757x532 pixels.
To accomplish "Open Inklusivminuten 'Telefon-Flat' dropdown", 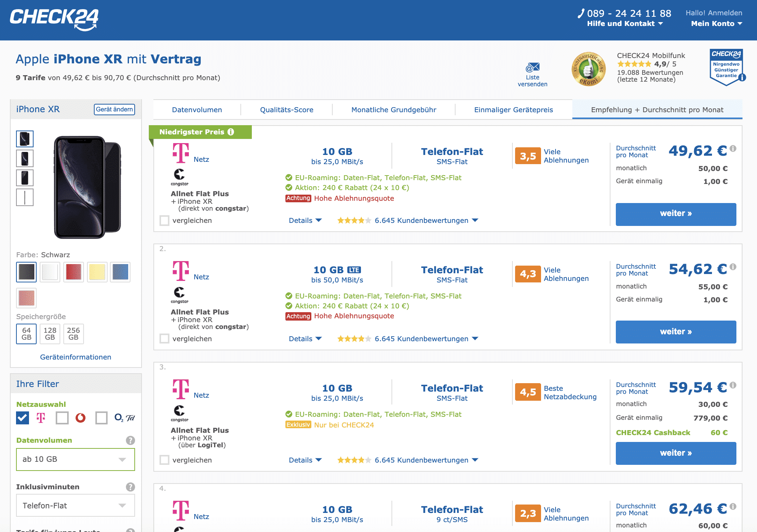I will pos(76,506).
